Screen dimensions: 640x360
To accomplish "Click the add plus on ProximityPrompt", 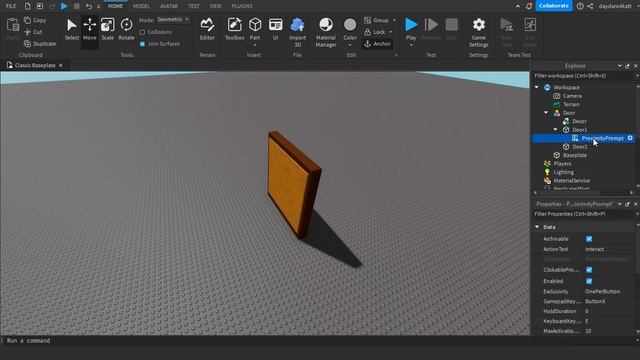I will [x=630, y=138].
